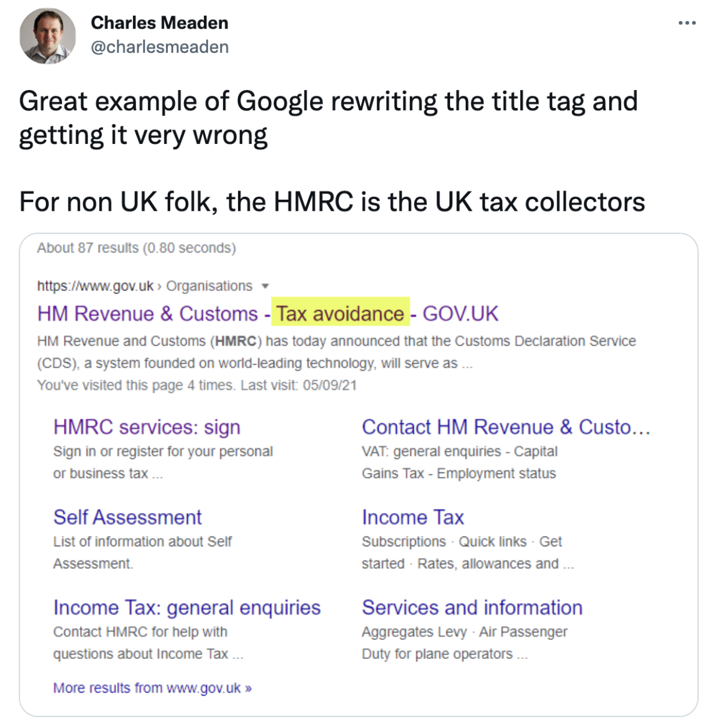Click the About 87 results count text
The height and width of the screenshot is (728, 720).
[136, 248]
